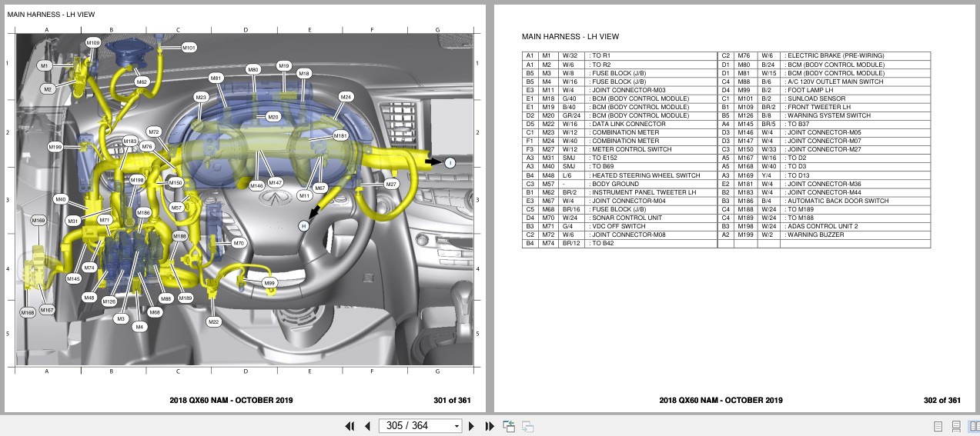Image resolution: width=980 pixels, height=436 pixels.
Task: Click the M70 callout in the diagram
Action: click(x=239, y=243)
